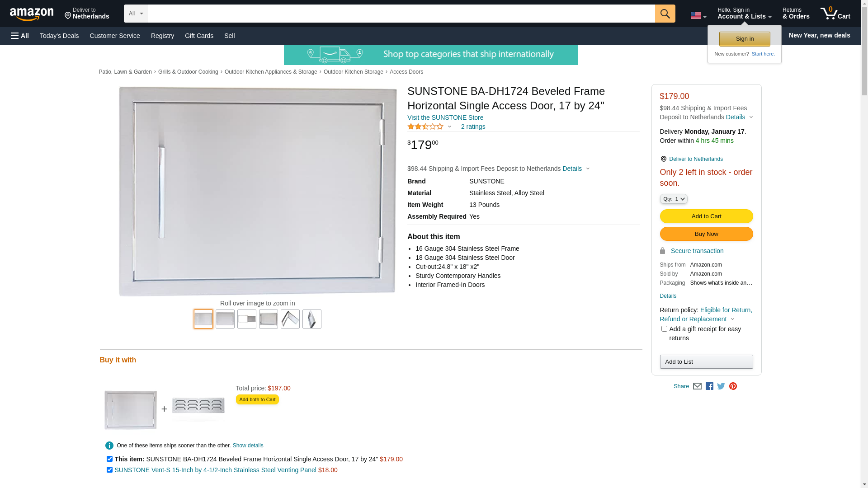Share on Pinterest icon
The image size is (868, 488).
733,386
